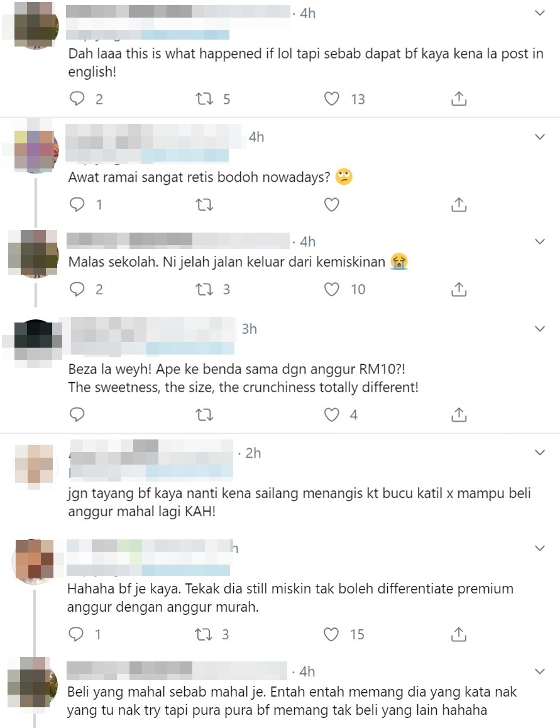Share the 'Hahaha bf je kaya' tweet
560x728 pixels.
pyautogui.click(x=459, y=634)
